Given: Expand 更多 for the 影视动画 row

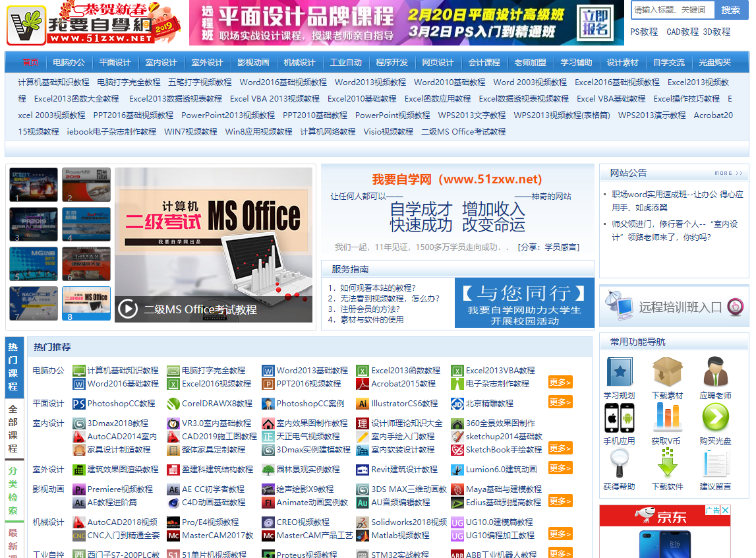Looking at the screenshot, I should [x=560, y=501].
